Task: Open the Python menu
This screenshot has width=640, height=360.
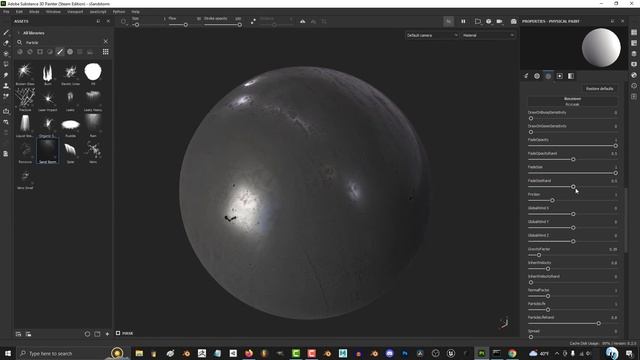Action: tap(119, 12)
